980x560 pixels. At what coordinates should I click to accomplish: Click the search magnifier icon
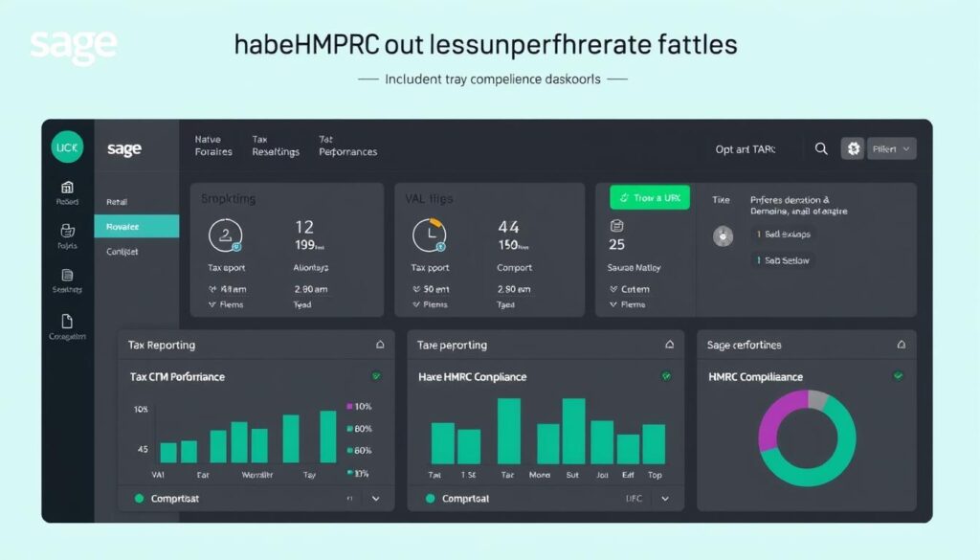821,148
